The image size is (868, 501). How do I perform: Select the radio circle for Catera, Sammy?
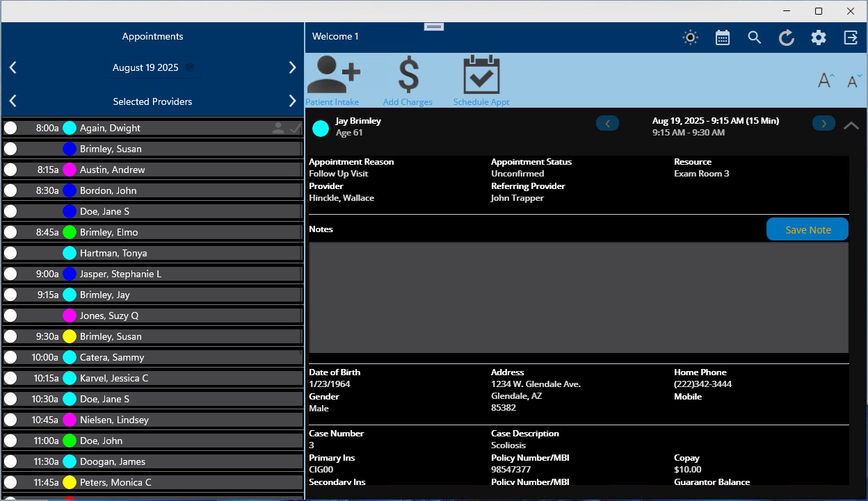click(10, 357)
